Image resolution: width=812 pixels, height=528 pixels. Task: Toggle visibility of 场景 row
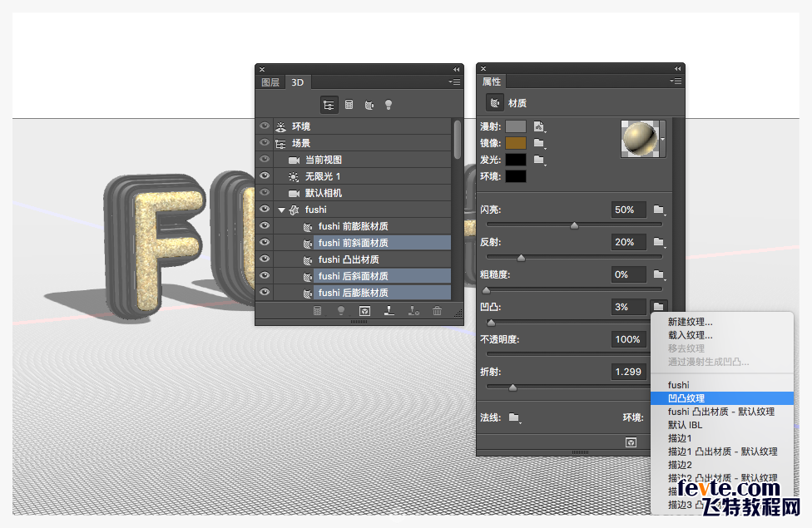[x=265, y=142]
